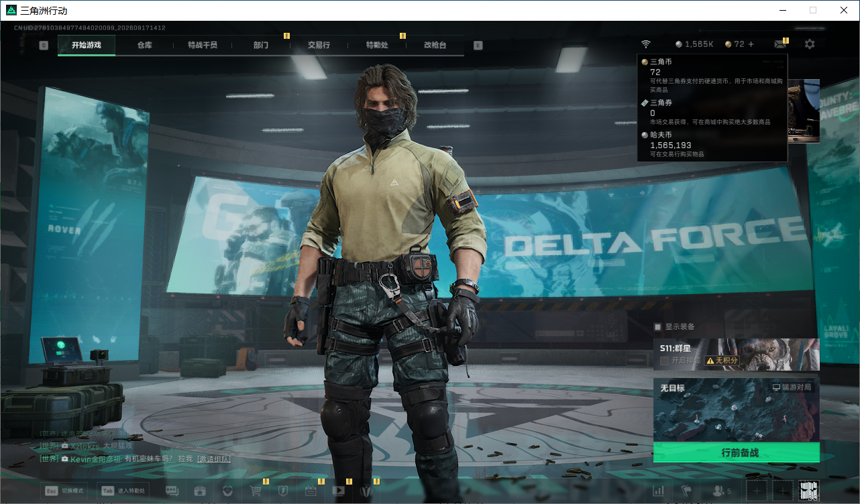Click the Q previous-tab key icon
860x504 pixels.
[x=44, y=46]
